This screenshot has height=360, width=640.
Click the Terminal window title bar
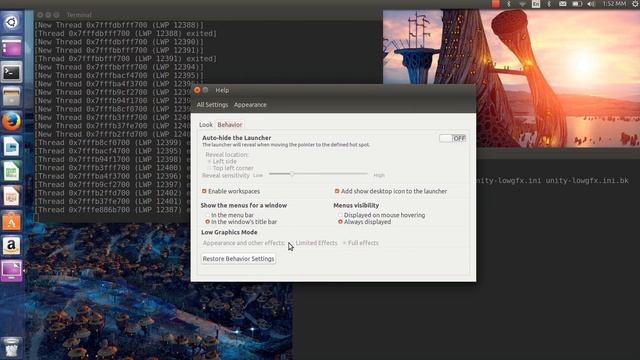pos(208,15)
